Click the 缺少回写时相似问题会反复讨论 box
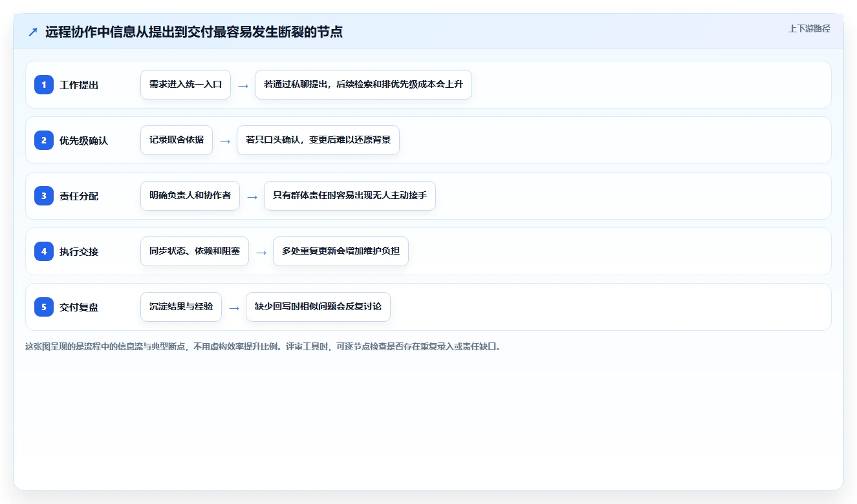 pos(318,307)
